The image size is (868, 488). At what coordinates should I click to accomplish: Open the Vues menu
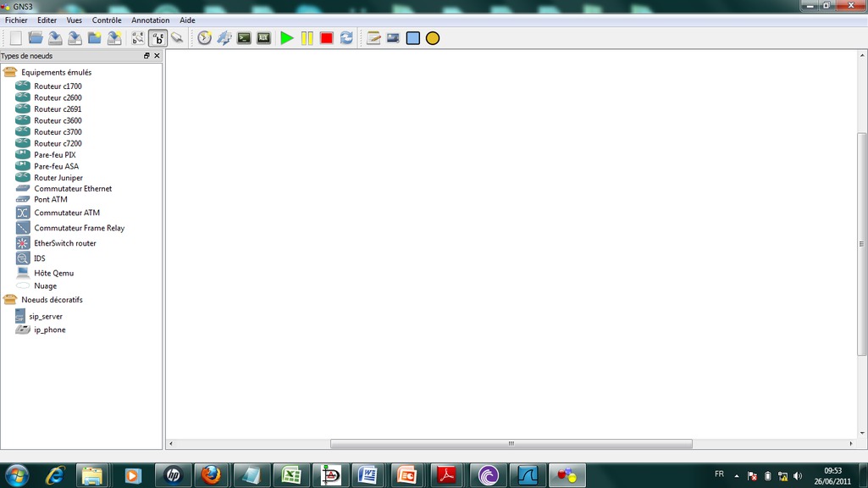(75, 20)
